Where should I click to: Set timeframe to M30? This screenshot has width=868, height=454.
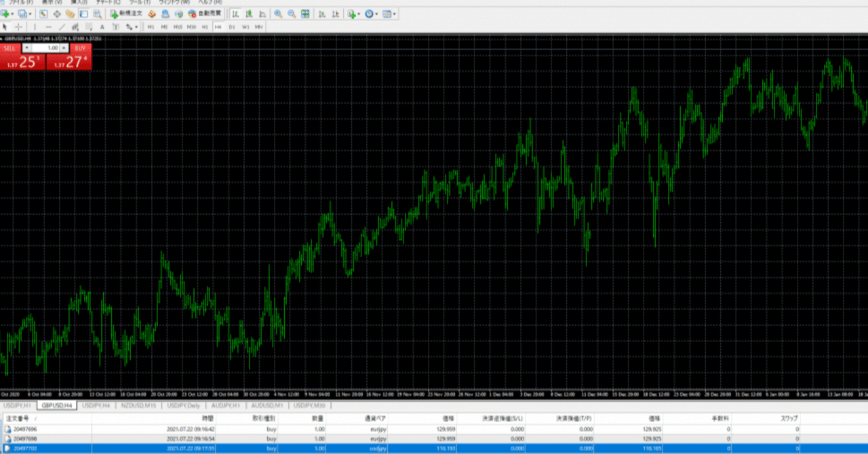191,26
